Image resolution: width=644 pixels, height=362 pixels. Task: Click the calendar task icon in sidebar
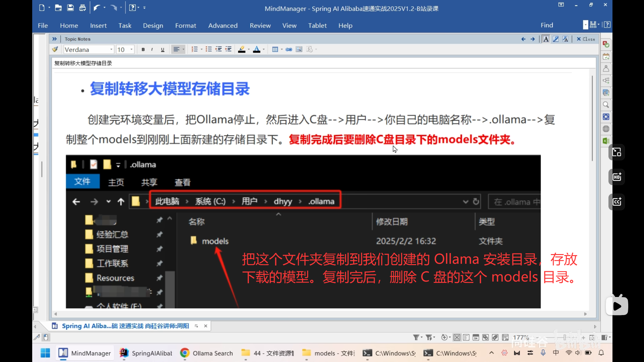pos(606,56)
